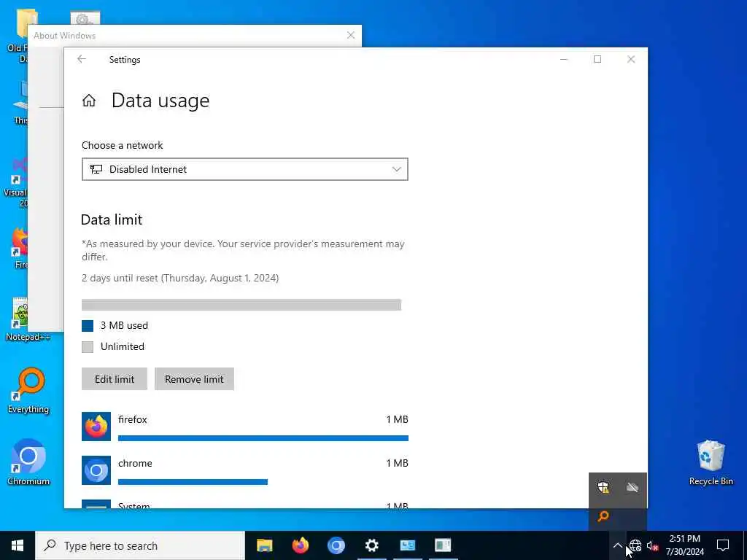
Task: Close the Settings window
Action: 631,59
